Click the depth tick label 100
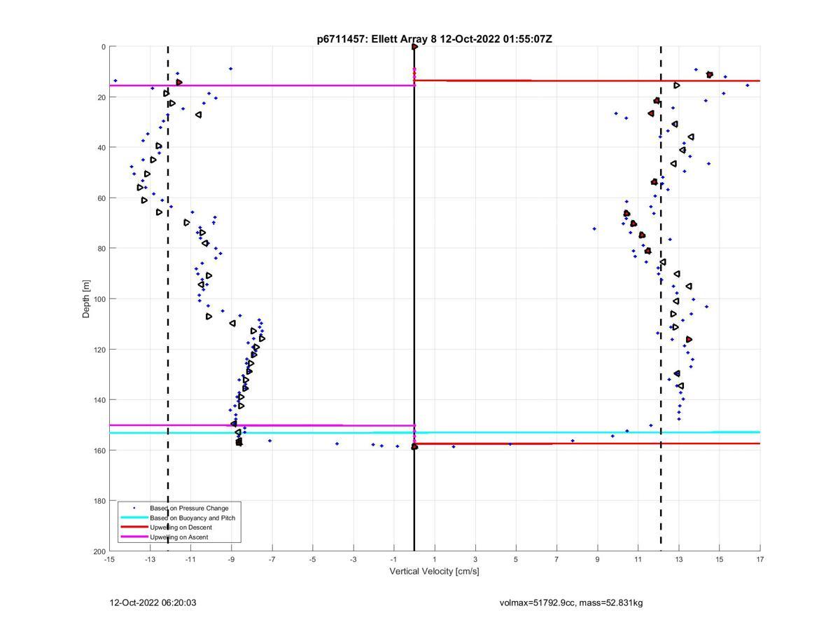The image size is (840, 620). (x=99, y=299)
